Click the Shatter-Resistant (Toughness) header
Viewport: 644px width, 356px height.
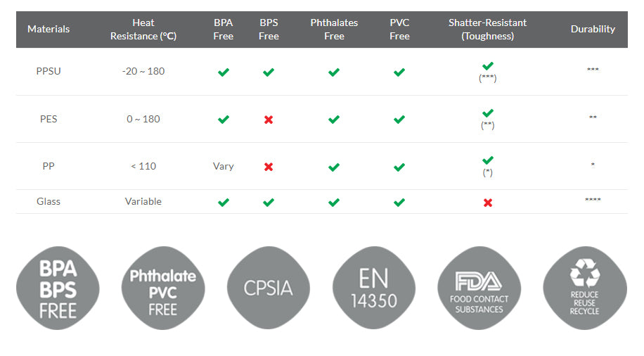coord(487,29)
